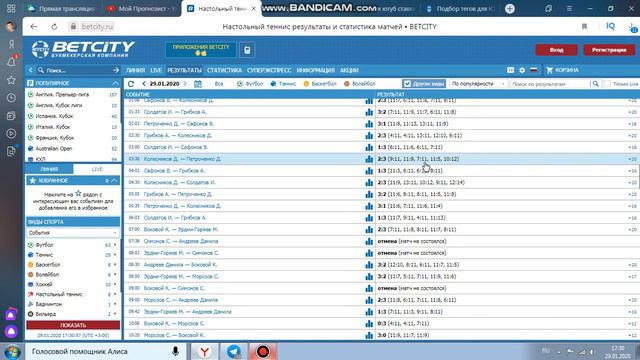
Task: Open browser favorites star in sidebar
Action: pos(11,80)
